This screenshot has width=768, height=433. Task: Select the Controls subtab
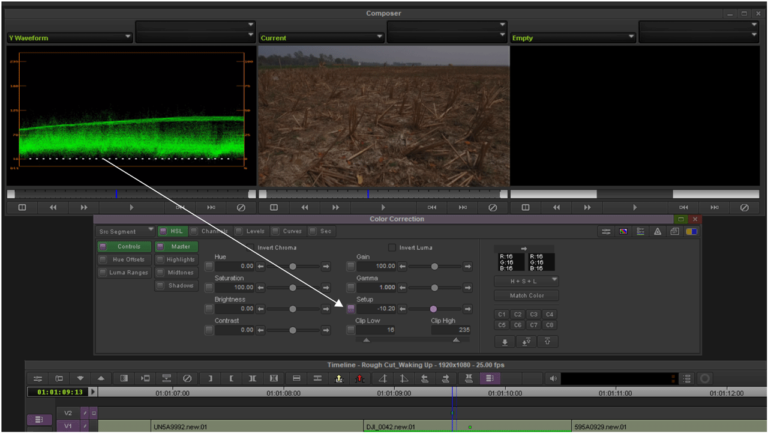(x=124, y=246)
